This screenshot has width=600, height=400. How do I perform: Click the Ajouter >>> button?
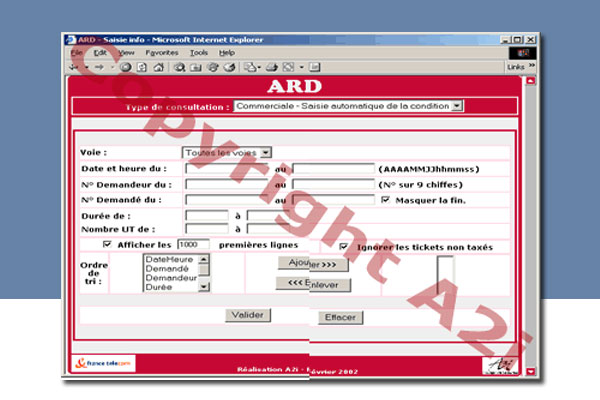(x=313, y=263)
